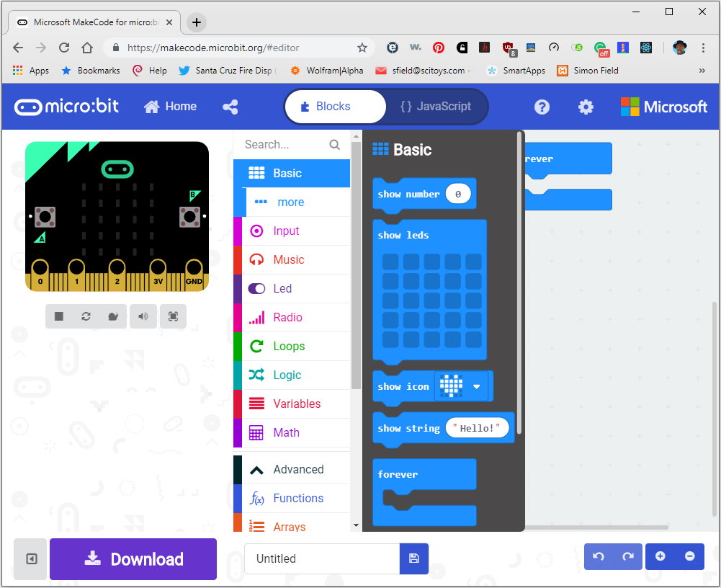Open the Variables blocks category
721x588 pixels.
coord(292,404)
